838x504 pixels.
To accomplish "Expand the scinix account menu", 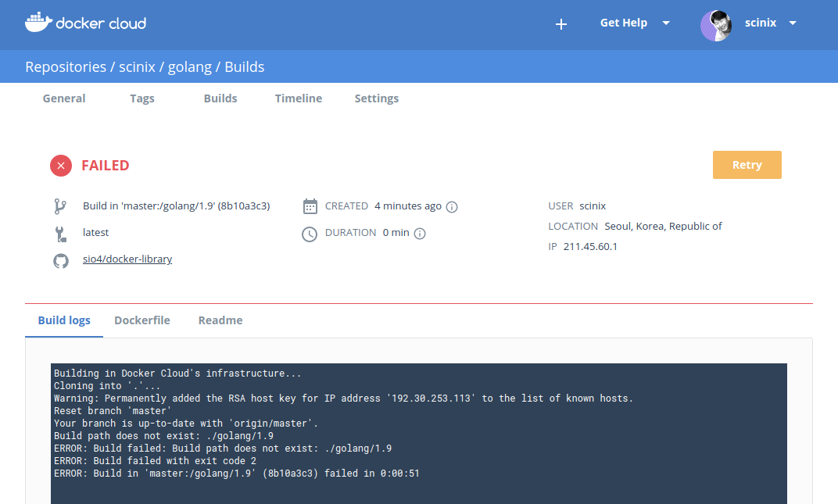I will (x=792, y=23).
